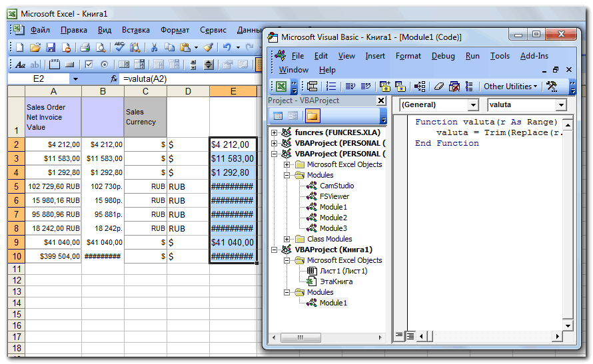
Task: Open the Add-Ins menu in Visual Basic
Action: 534,56
